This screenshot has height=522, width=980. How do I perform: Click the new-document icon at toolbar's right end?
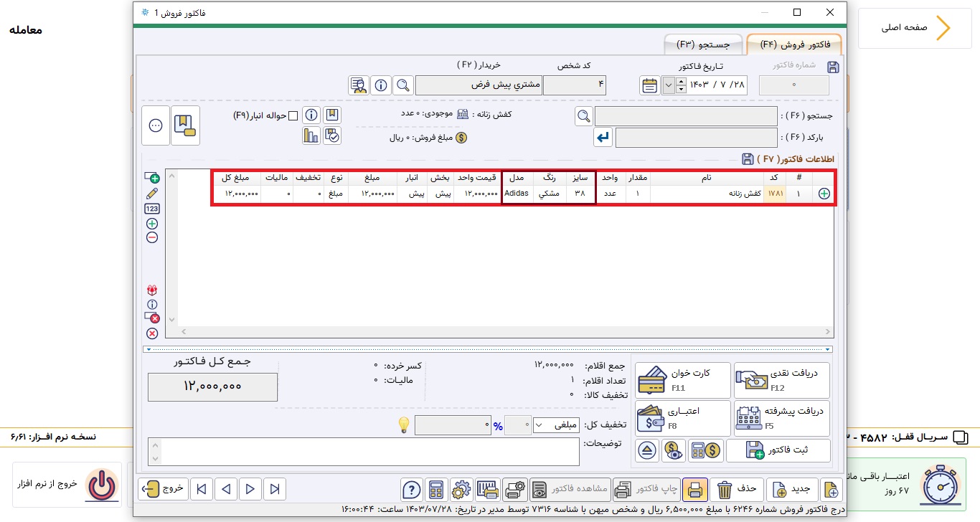(x=831, y=490)
